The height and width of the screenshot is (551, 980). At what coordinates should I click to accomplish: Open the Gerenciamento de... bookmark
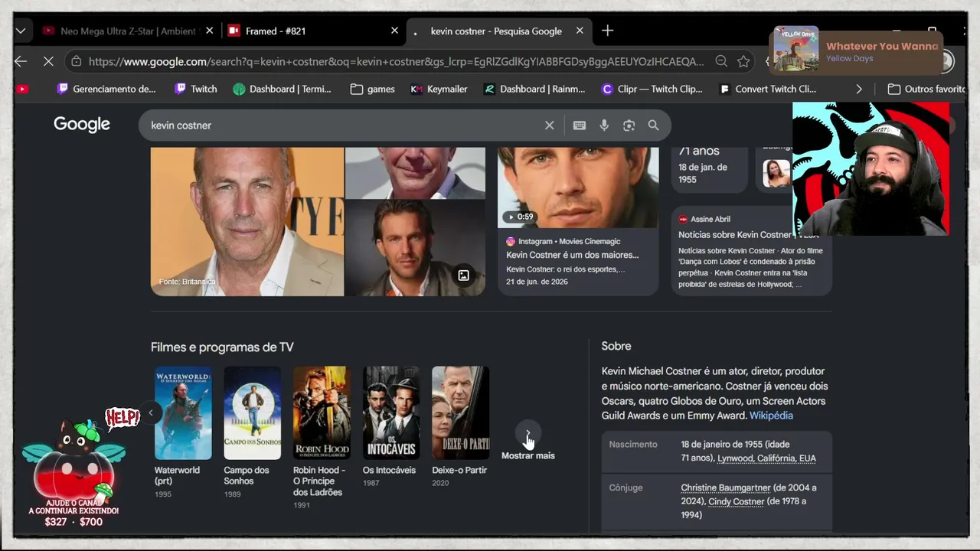[106, 89]
